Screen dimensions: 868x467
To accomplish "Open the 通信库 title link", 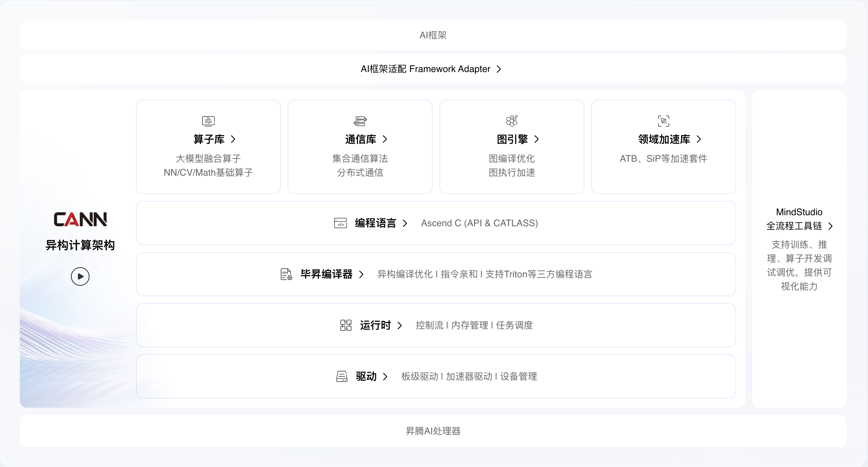I will tap(360, 139).
